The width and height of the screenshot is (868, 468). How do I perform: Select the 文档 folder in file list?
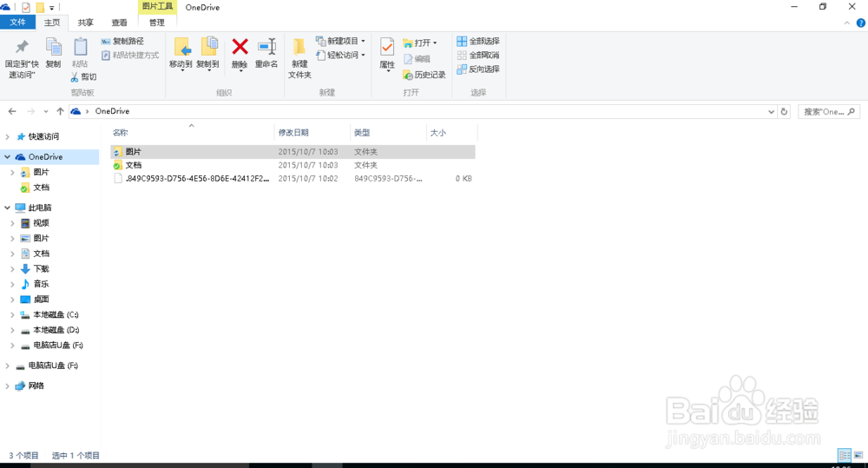293,165
